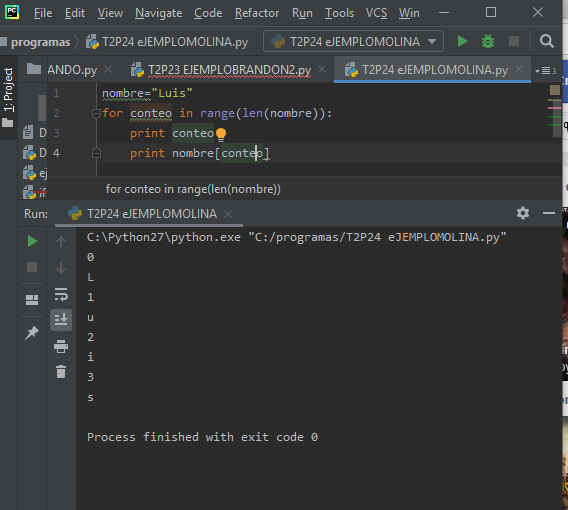Viewport: 568px width, 510px height.
Task: Close the ANDO.py tab
Action: coord(108,69)
